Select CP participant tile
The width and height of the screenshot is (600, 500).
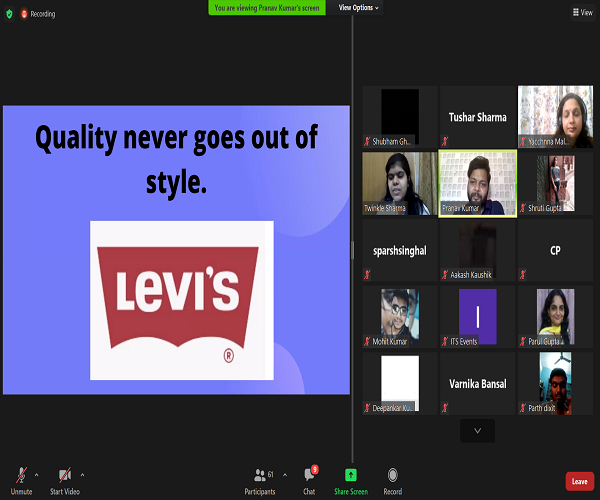point(555,250)
